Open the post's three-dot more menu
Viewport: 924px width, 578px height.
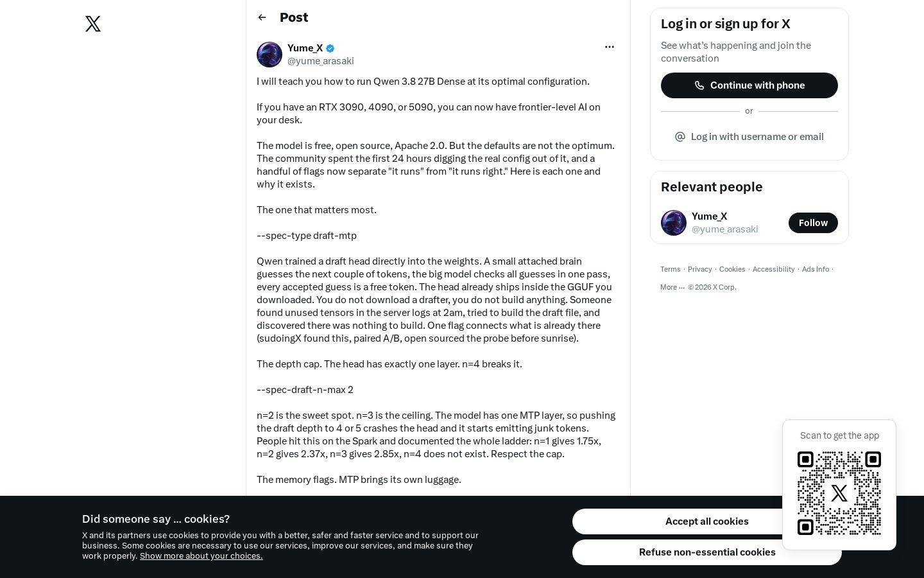(610, 47)
